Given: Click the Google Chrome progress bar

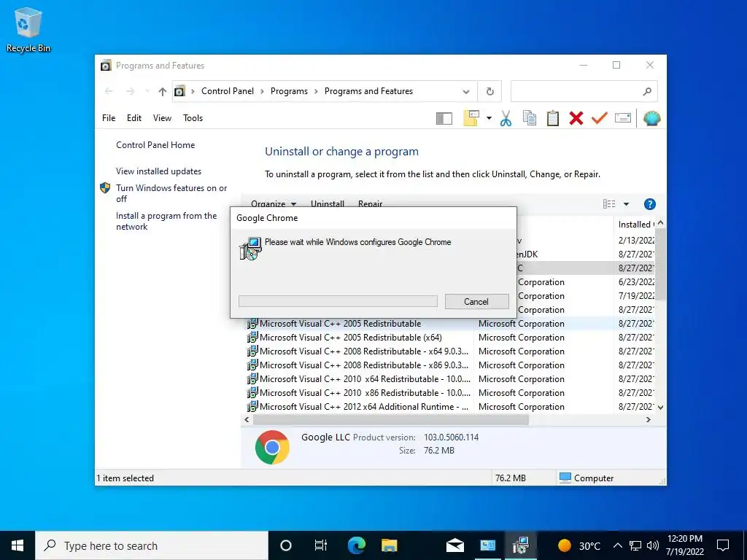Looking at the screenshot, I should click(338, 301).
